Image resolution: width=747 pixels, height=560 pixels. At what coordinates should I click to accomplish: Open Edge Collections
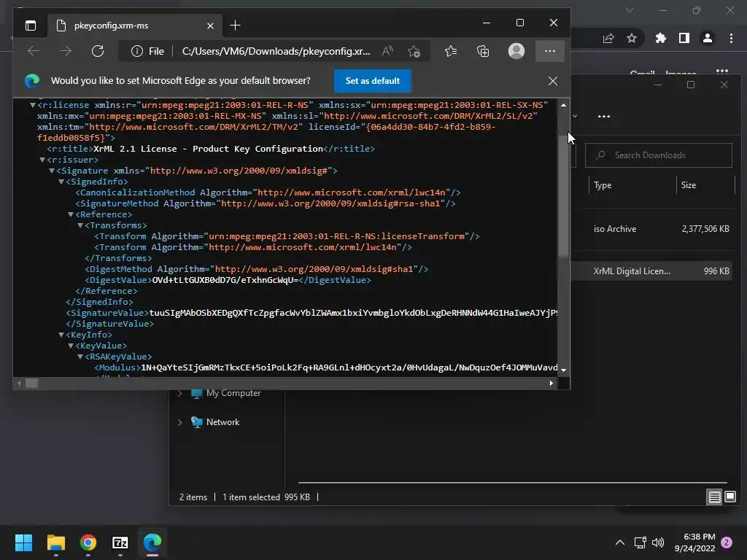pyautogui.click(x=483, y=51)
